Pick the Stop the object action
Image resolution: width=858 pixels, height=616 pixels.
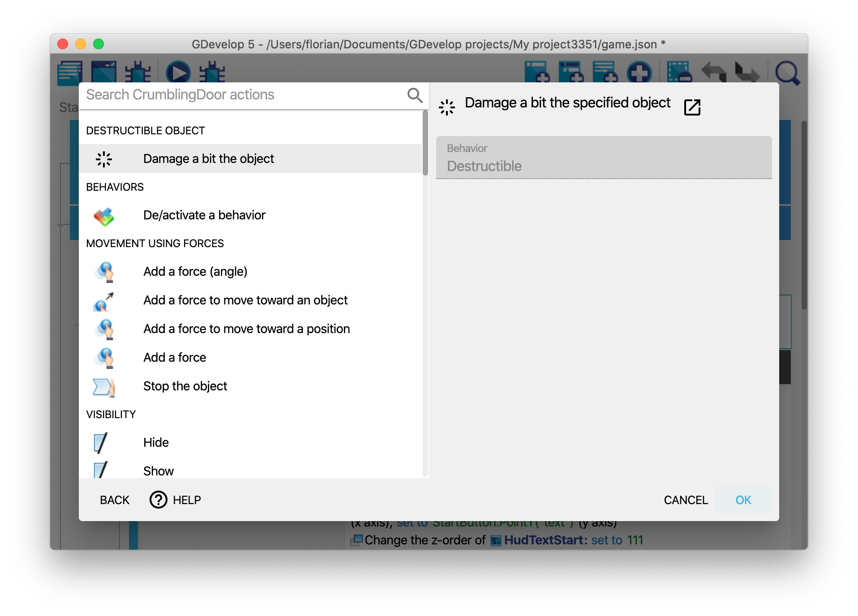(185, 386)
